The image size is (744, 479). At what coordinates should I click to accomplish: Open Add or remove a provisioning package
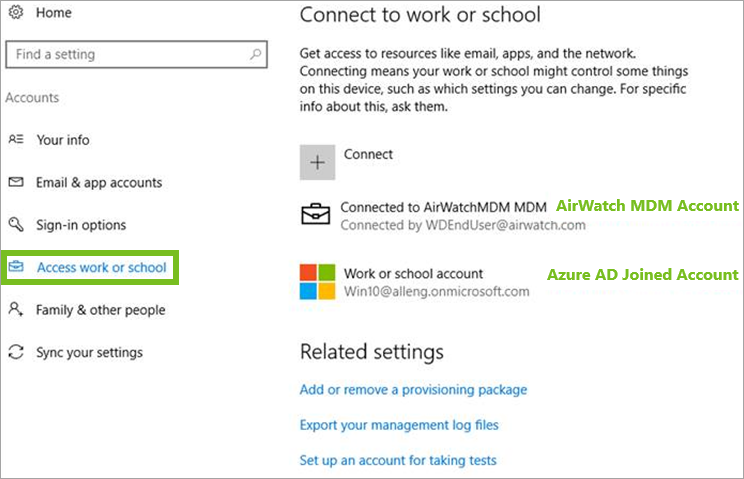(x=413, y=390)
